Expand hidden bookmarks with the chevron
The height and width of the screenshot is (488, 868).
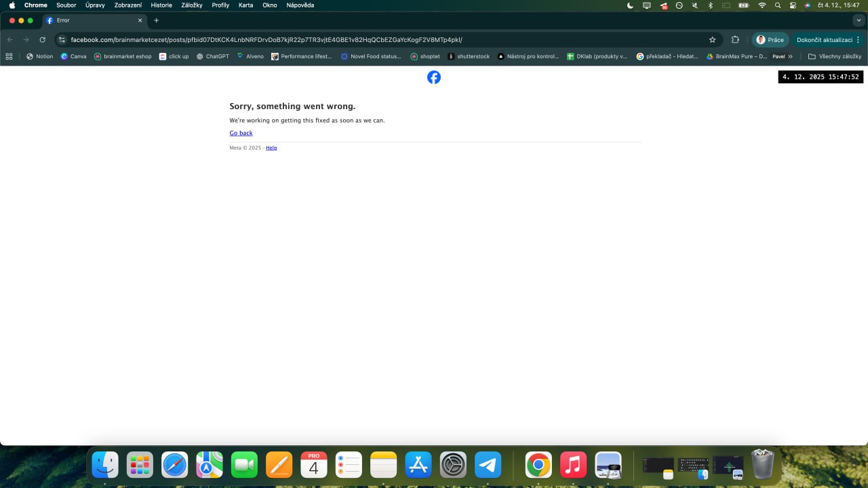(x=790, y=56)
